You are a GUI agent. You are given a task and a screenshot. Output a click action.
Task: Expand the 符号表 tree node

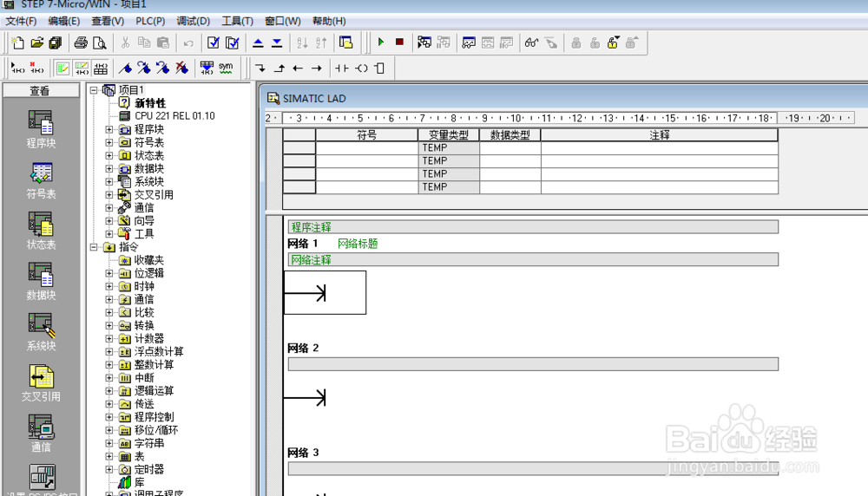109,143
